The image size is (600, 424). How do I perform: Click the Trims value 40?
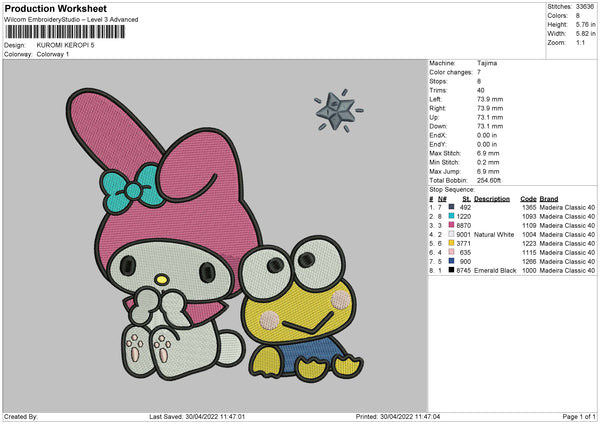tap(481, 90)
